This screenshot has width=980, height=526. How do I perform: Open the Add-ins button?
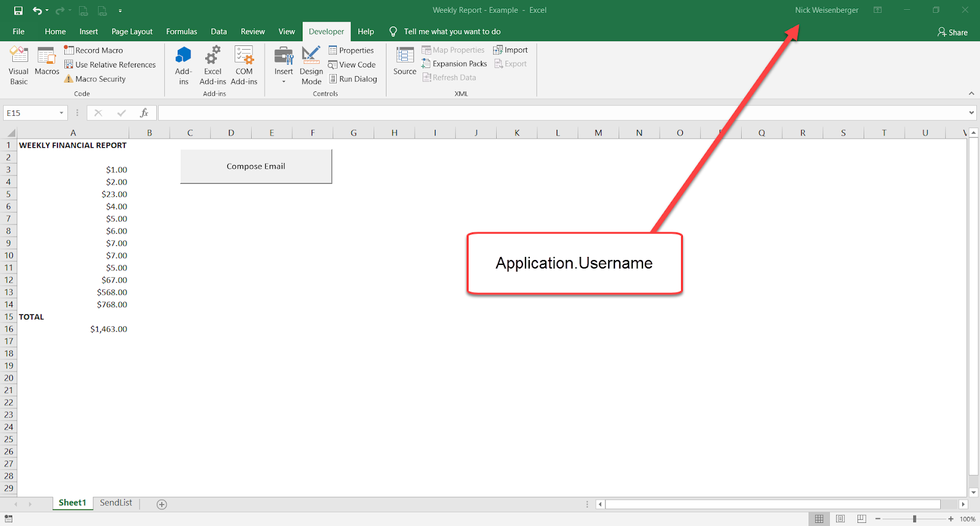(x=183, y=66)
